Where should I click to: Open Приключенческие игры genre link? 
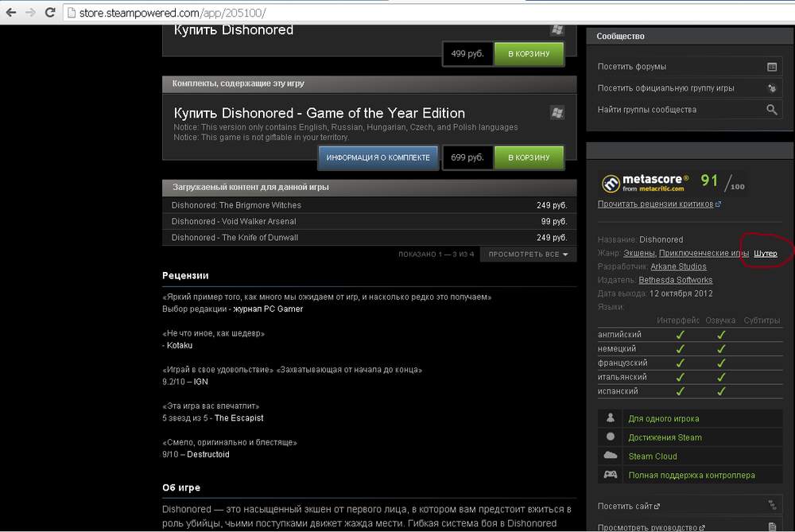tap(704, 253)
